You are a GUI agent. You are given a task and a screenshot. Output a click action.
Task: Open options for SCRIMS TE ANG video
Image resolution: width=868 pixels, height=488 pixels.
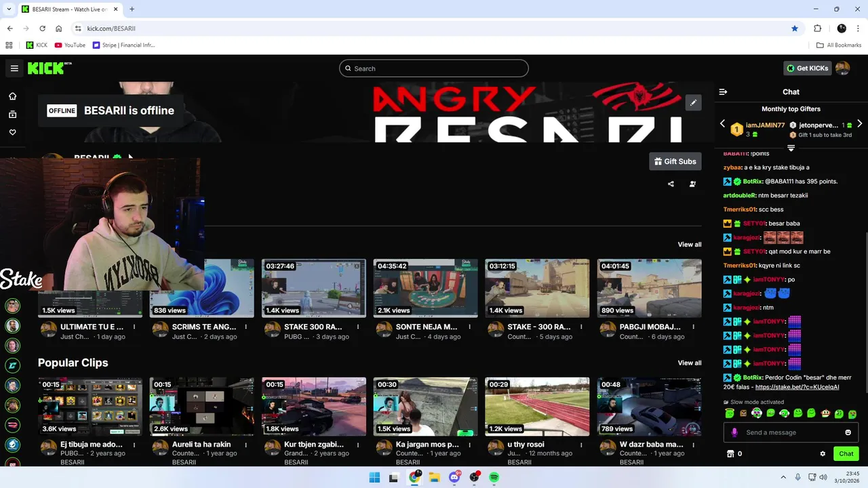(x=245, y=327)
